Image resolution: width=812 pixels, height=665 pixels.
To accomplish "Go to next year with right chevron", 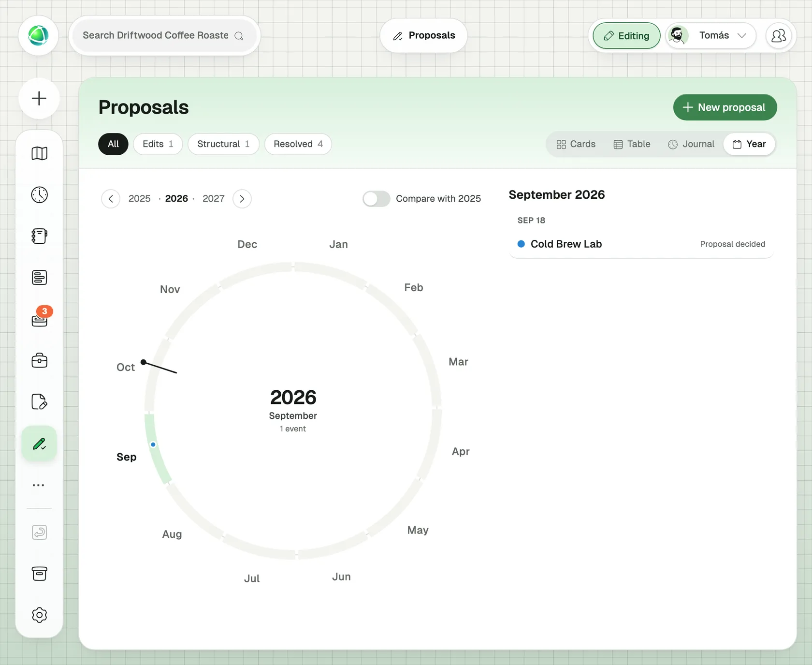I will pyautogui.click(x=242, y=199).
